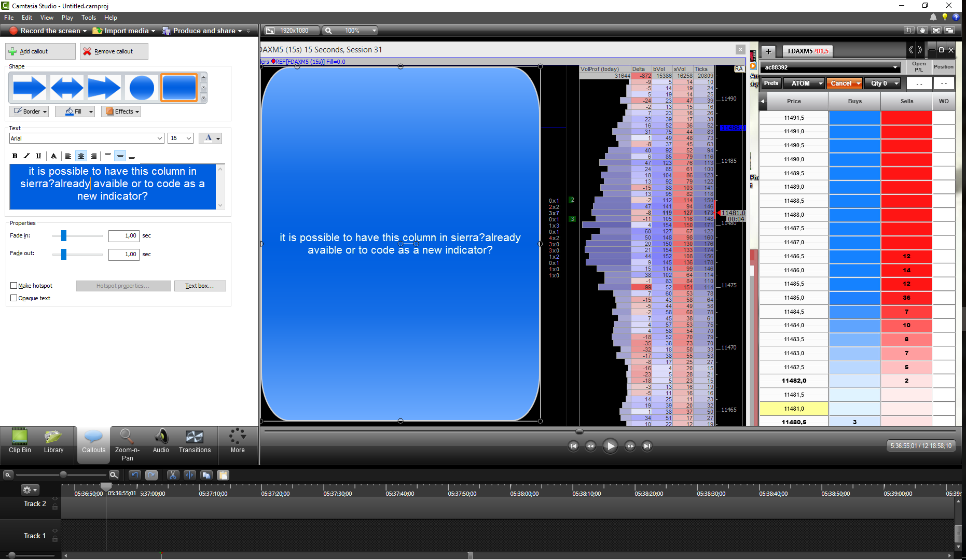
Task: Align callout text to top
Action: click(108, 156)
